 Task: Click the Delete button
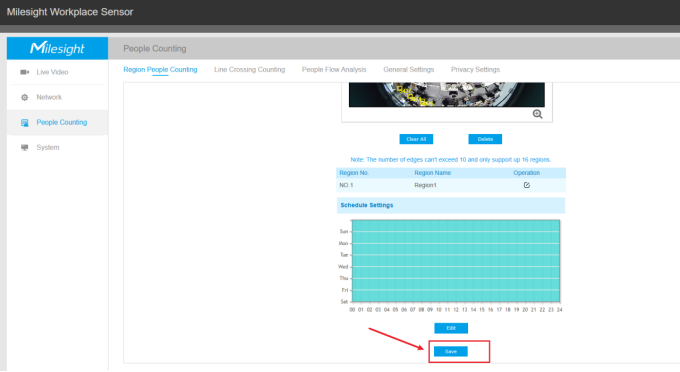(x=485, y=139)
